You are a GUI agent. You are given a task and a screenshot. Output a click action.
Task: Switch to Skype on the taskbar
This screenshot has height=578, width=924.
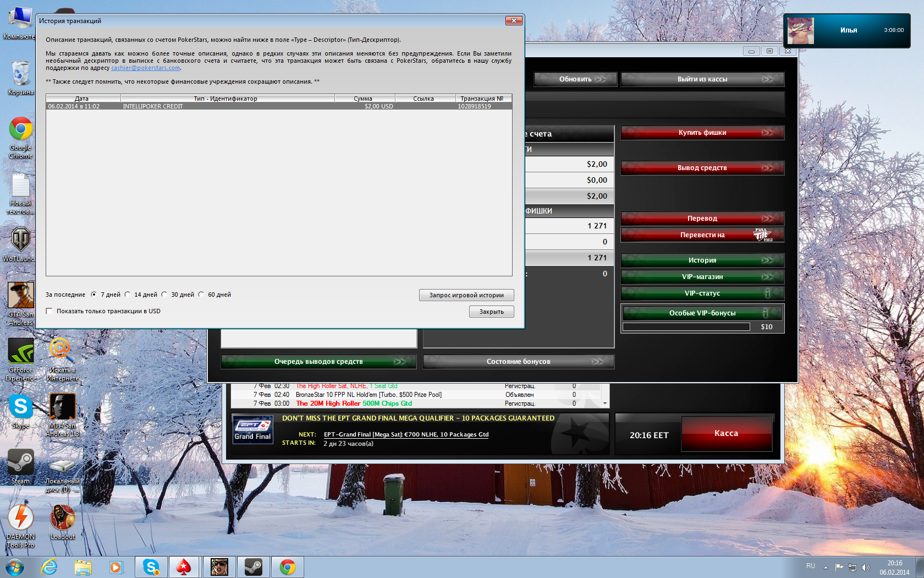pyautogui.click(x=151, y=567)
